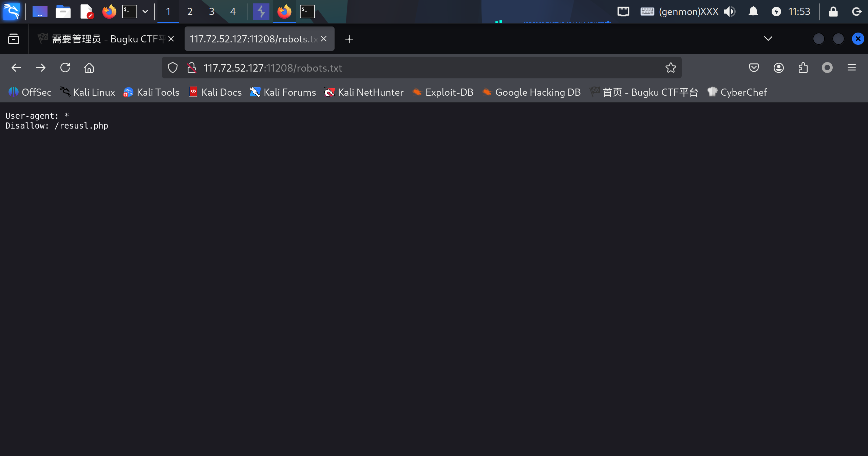This screenshot has width=868, height=456.
Task: Close the robots.txt tab
Action: click(324, 39)
